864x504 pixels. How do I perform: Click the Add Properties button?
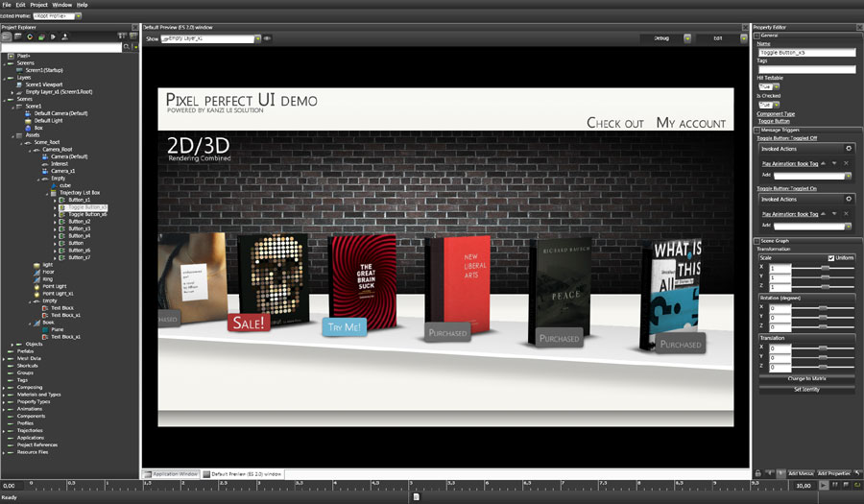[833, 473]
